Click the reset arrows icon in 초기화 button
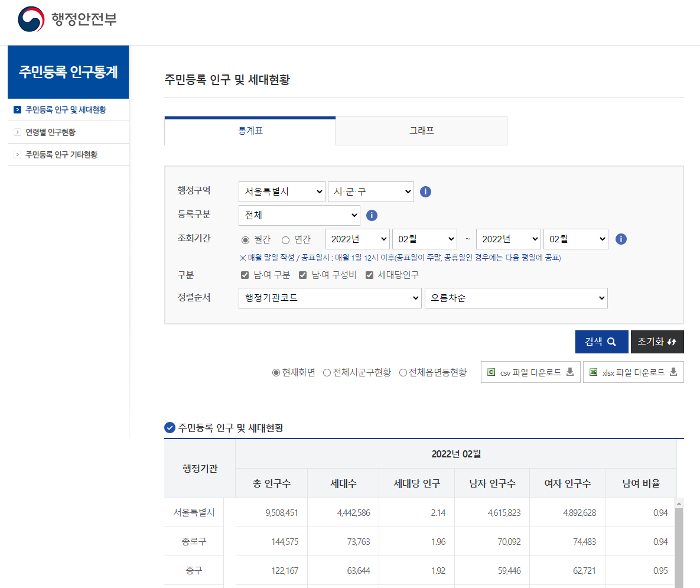Image resolution: width=700 pixels, height=588 pixels. coord(672,342)
